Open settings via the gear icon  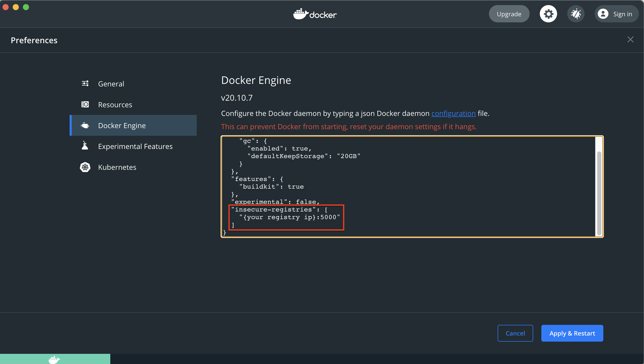click(548, 14)
